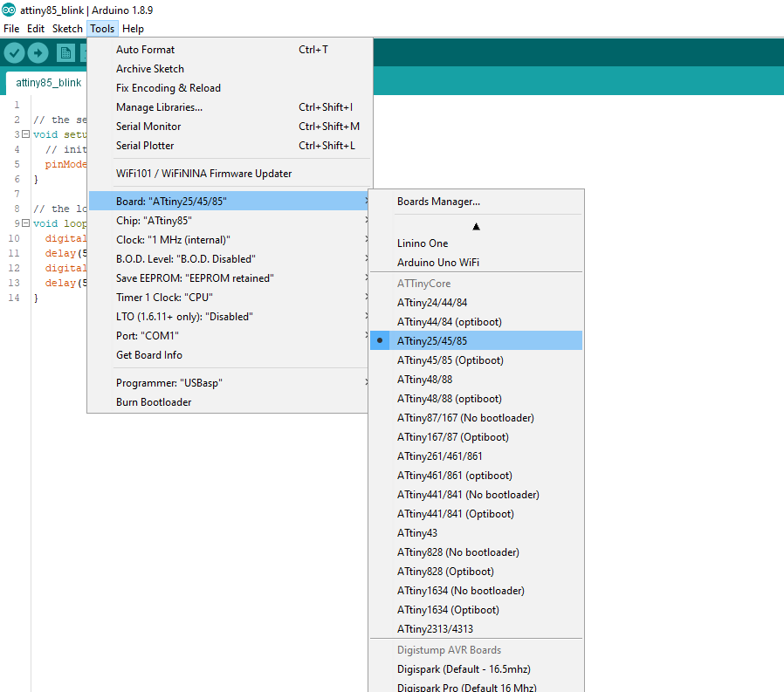Select ATtiny461/861 (optiboot) board
The height and width of the screenshot is (692, 784).
[476, 476]
